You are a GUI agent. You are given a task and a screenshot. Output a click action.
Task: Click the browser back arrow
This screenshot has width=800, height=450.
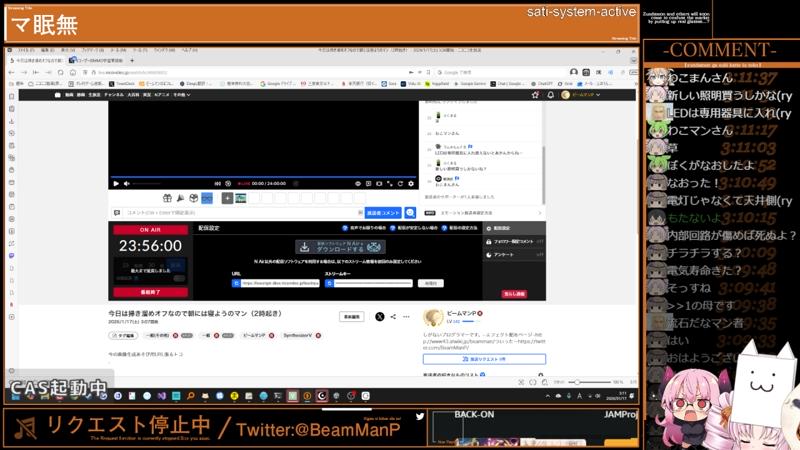point(11,72)
